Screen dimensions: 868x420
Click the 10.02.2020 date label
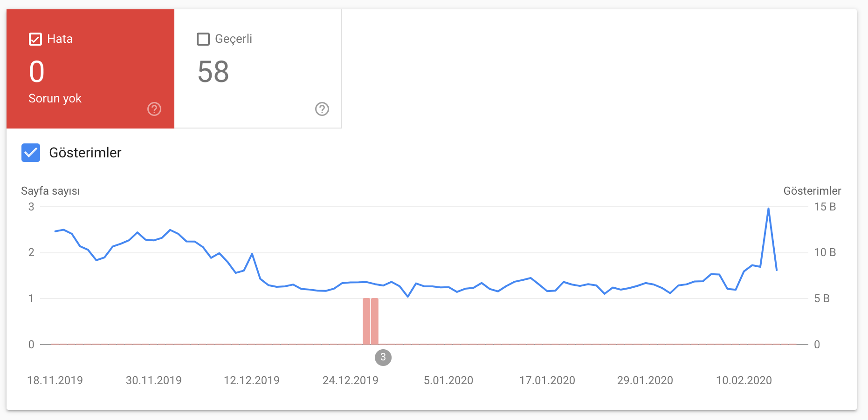point(744,380)
